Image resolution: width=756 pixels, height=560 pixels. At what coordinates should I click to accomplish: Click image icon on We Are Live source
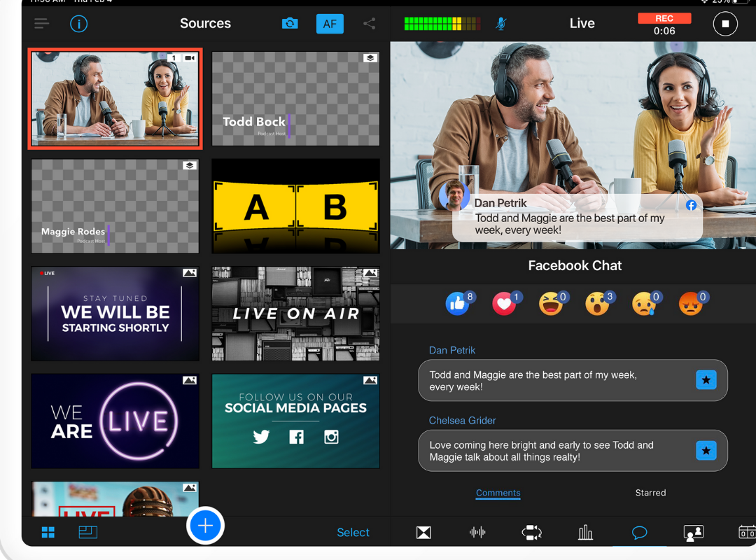190,381
